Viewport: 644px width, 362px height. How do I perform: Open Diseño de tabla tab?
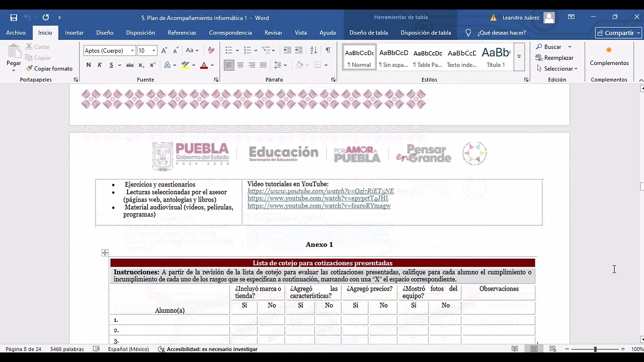tap(369, 33)
